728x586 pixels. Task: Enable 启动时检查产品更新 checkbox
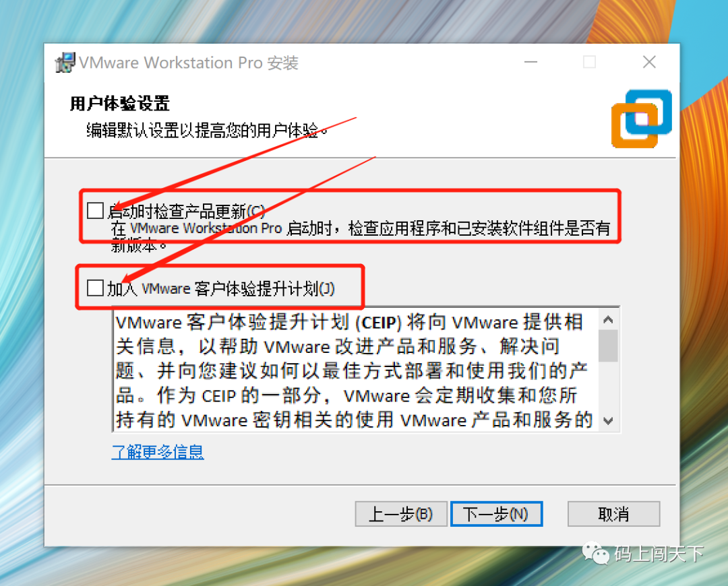95,210
